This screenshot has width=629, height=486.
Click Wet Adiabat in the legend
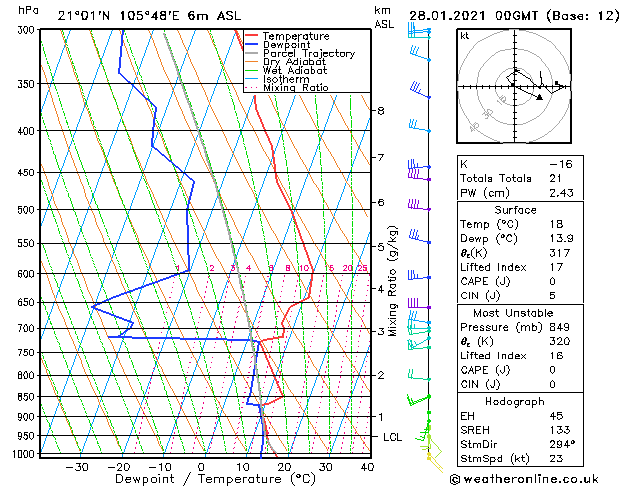coord(295,71)
